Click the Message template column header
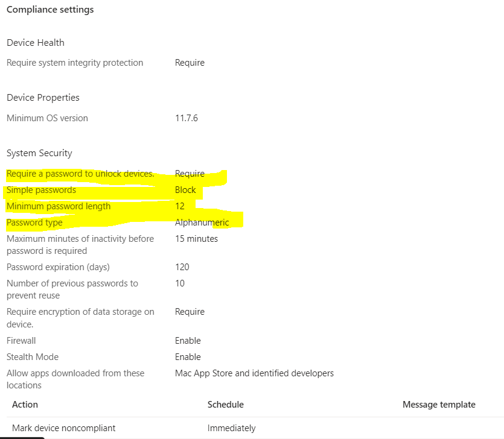Viewport: 504px width, 439px height. point(439,404)
